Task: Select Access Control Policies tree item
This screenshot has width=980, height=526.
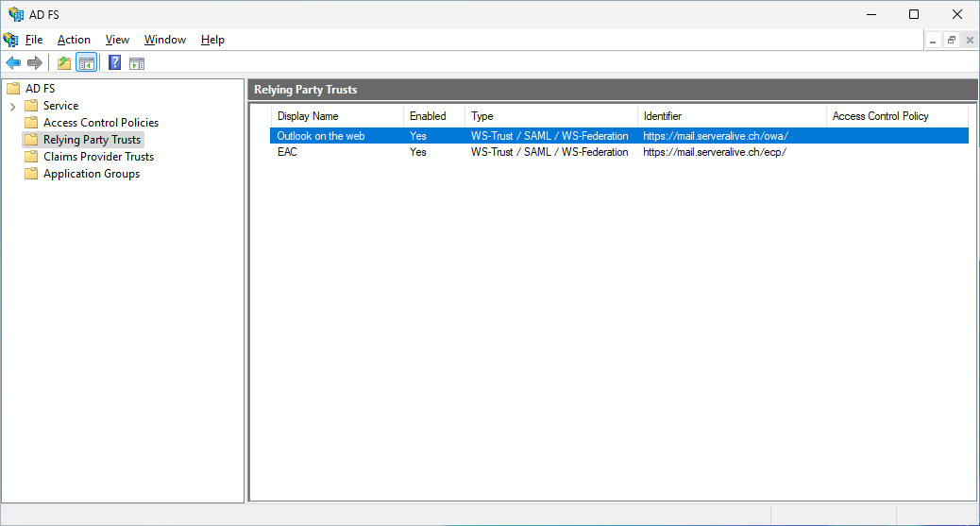Action: pyautogui.click(x=101, y=122)
